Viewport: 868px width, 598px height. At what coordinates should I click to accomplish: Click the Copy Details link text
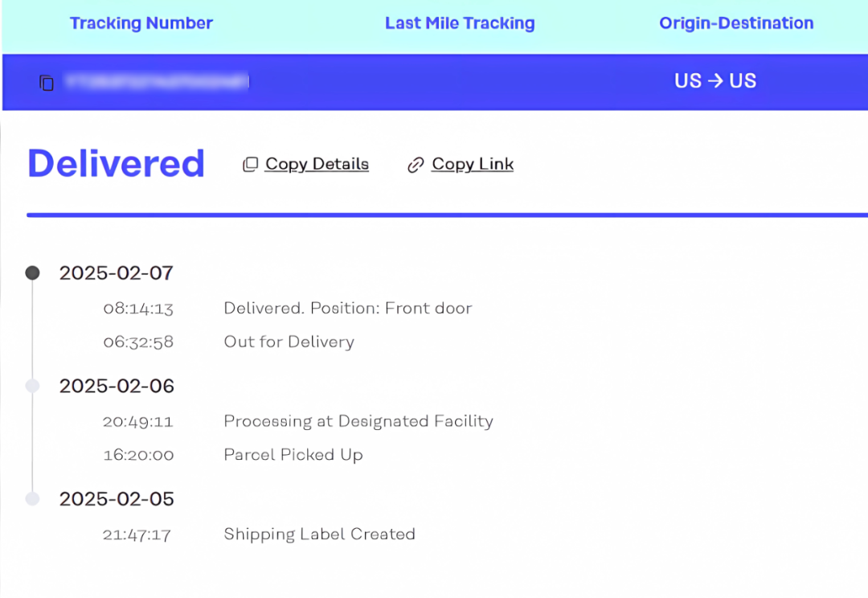(317, 164)
